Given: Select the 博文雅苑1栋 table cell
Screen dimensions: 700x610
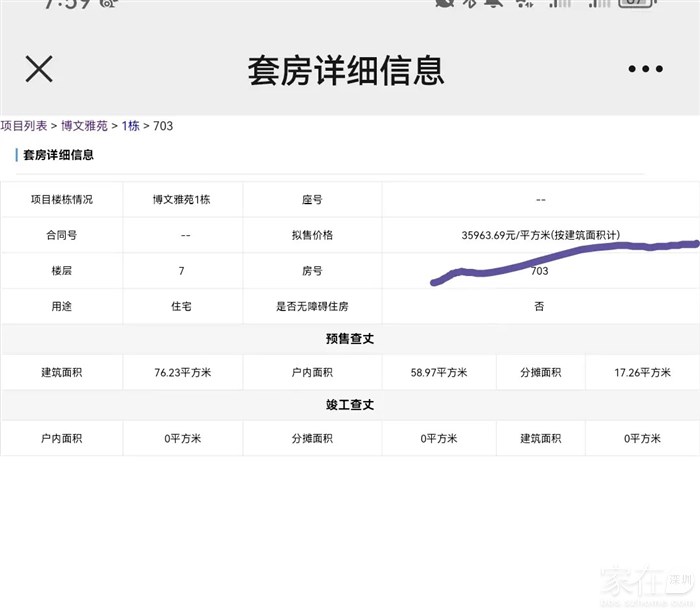Looking at the screenshot, I should [181, 199].
